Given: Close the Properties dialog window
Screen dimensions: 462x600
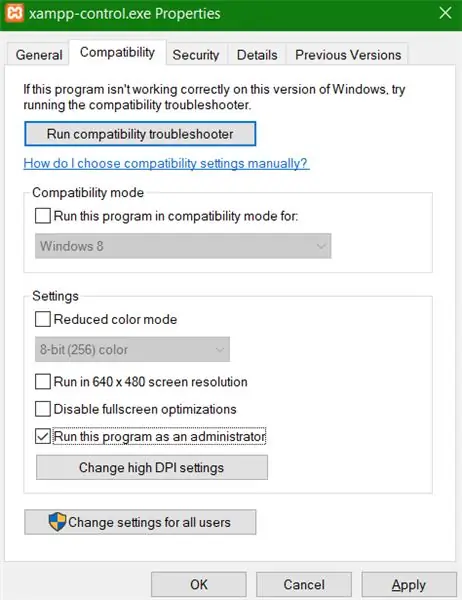Looking at the screenshot, I should (445, 13).
